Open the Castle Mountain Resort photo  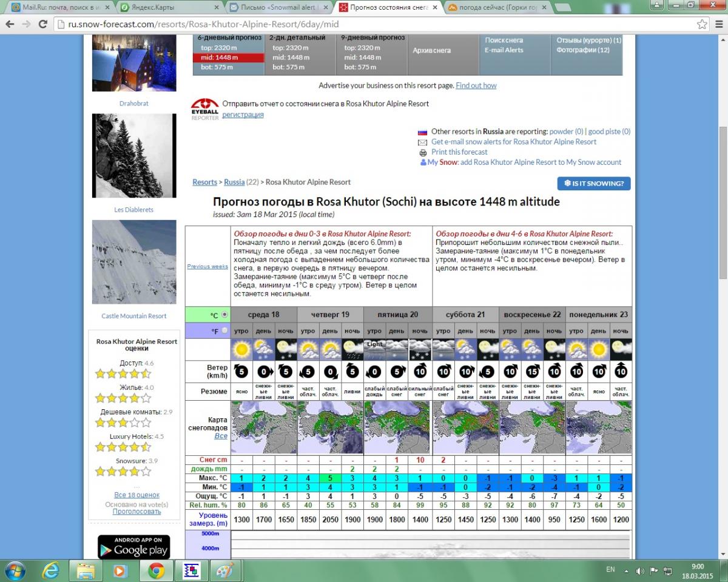point(133,262)
